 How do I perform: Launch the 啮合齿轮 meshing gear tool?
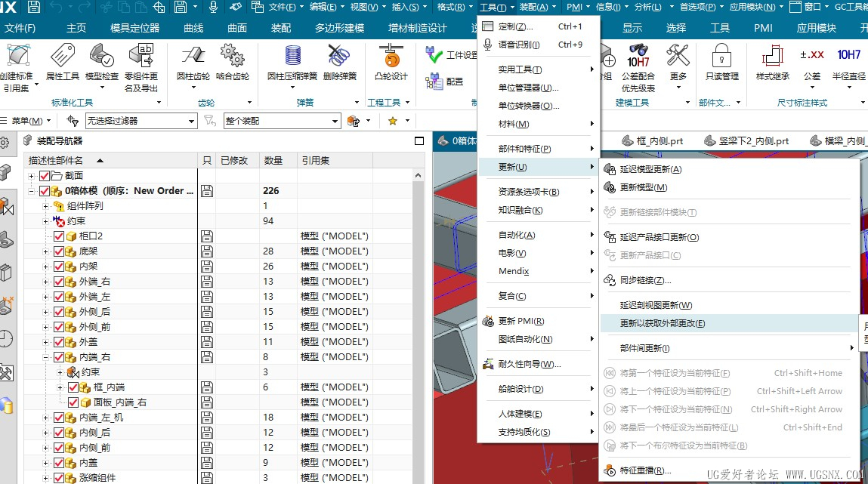point(233,62)
